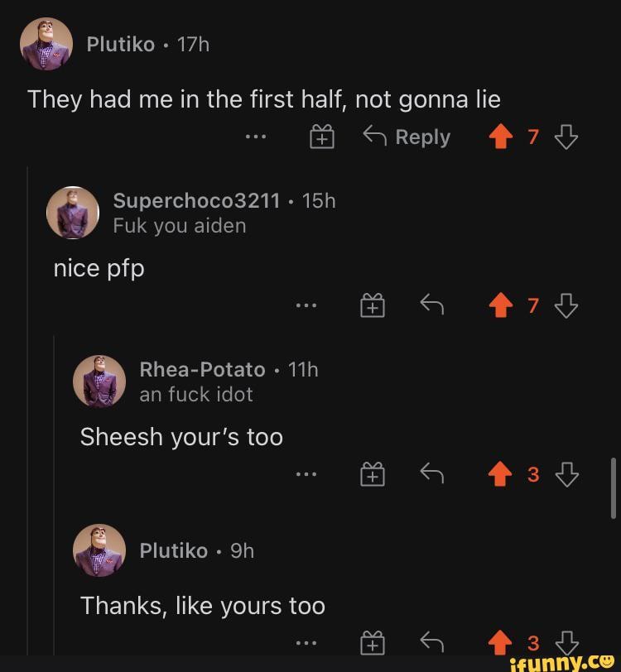Toggle downvote on Rhea-Potato's comment

click(x=566, y=473)
